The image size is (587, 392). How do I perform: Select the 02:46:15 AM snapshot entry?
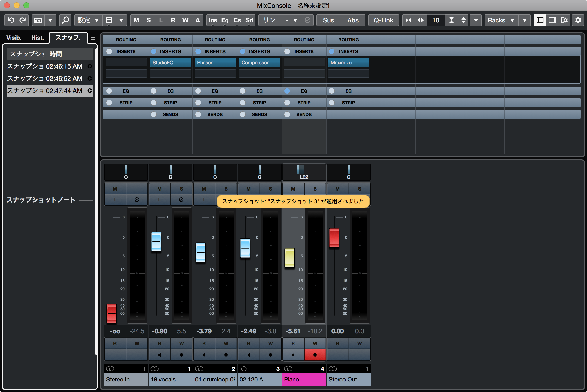pyautogui.click(x=45, y=66)
